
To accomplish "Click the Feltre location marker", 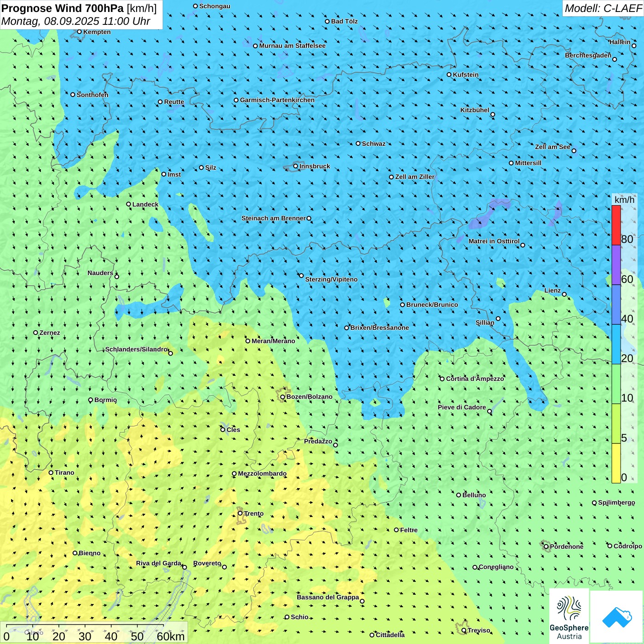I will coord(396,530).
